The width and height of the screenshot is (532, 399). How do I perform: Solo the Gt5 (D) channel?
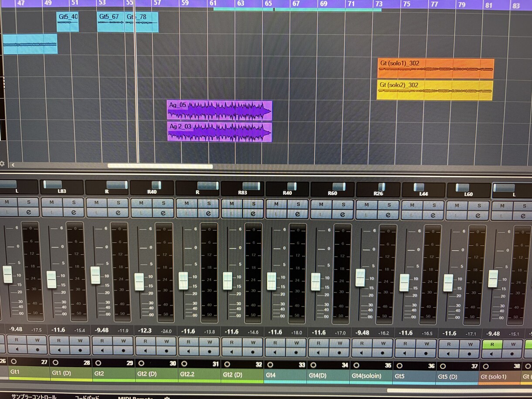[x=478, y=205]
